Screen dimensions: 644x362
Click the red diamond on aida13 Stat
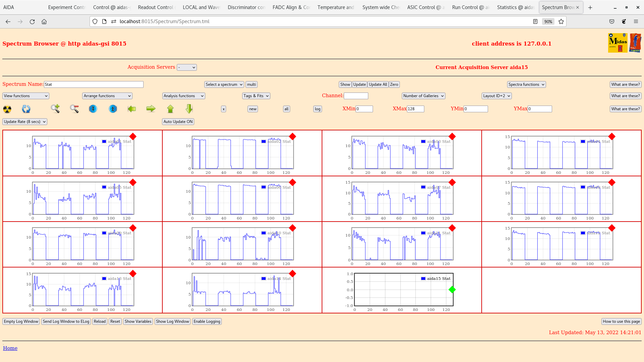coord(133,274)
